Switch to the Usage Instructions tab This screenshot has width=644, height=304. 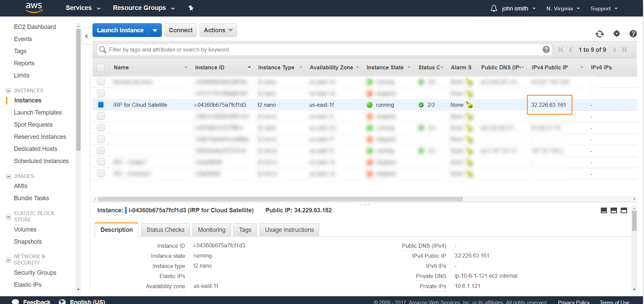(x=289, y=230)
